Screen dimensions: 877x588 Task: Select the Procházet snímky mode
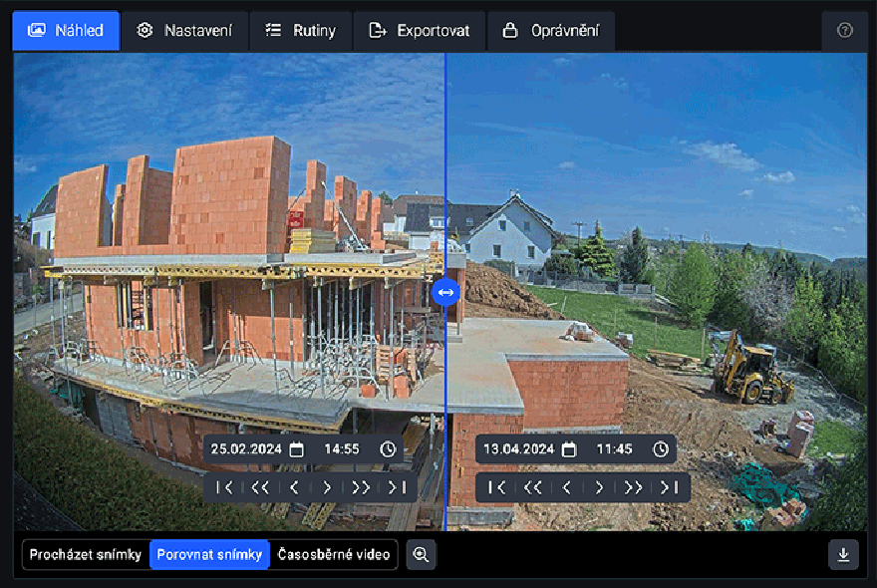click(86, 554)
